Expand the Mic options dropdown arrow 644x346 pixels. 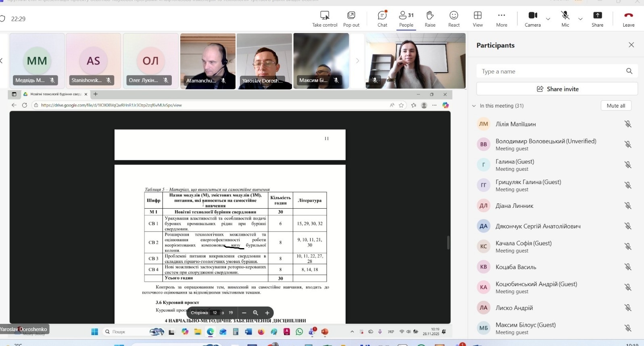(x=580, y=19)
